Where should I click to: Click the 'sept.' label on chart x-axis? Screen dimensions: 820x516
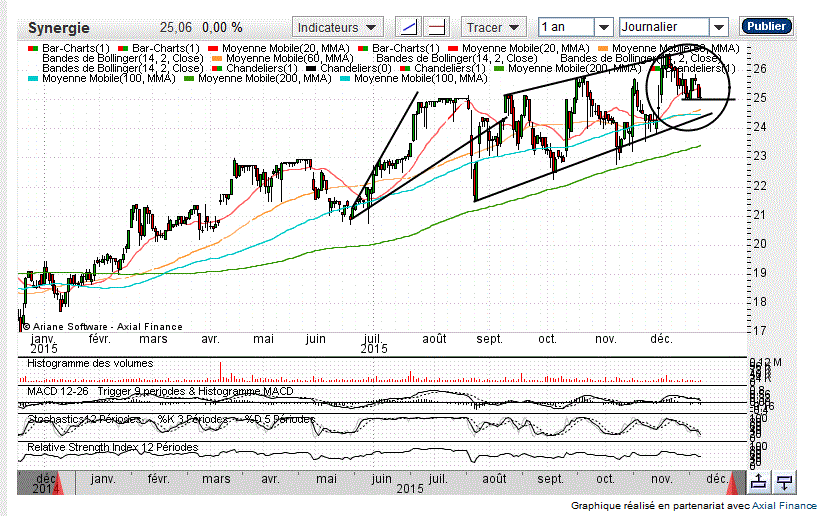click(x=489, y=339)
